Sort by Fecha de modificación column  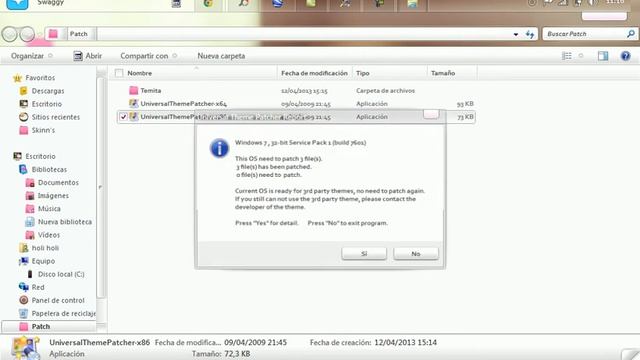tap(314, 73)
